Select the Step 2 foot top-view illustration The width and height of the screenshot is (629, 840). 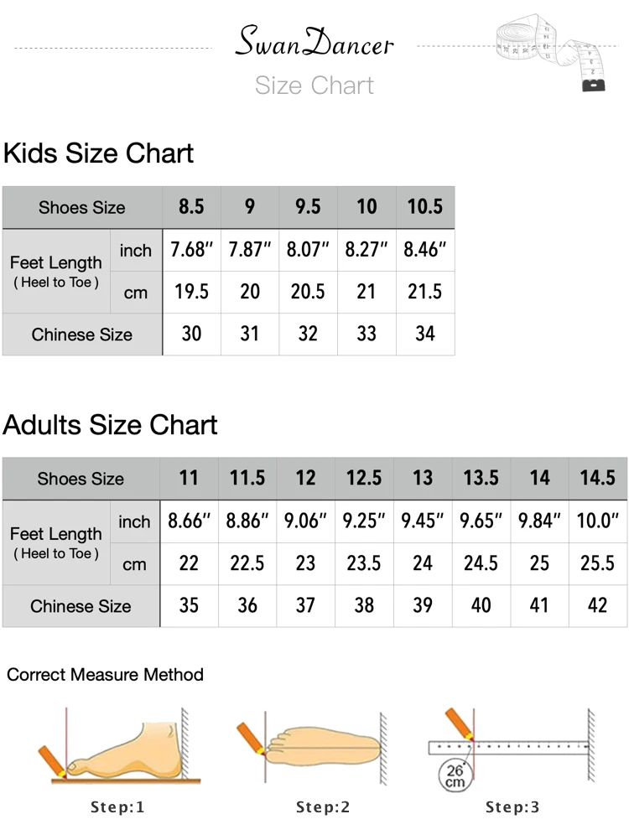[312, 746]
